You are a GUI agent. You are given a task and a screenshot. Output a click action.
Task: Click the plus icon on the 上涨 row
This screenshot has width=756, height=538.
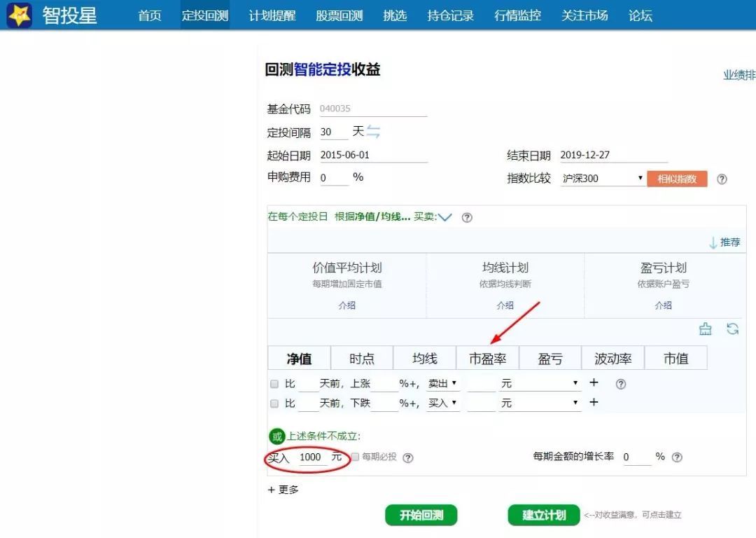coord(594,382)
